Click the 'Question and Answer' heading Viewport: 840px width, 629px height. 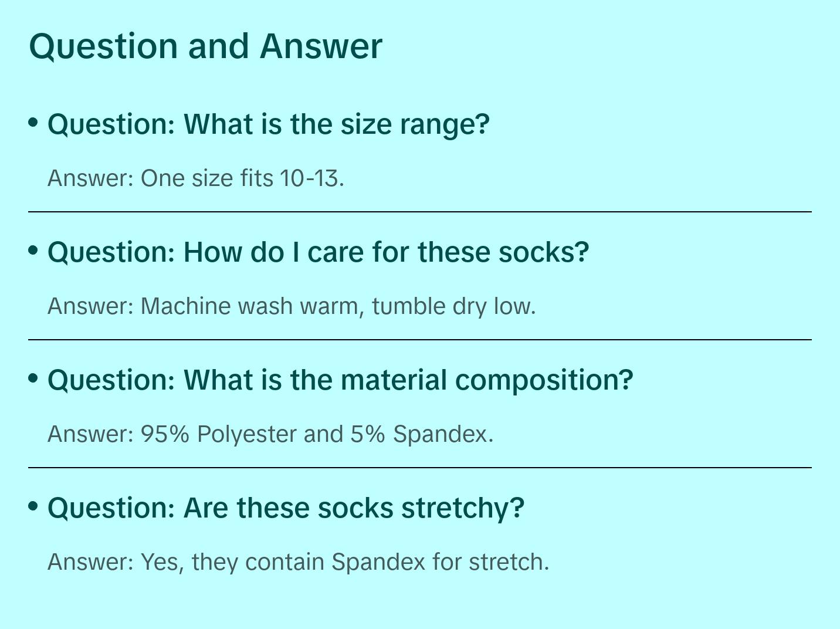click(205, 46)
